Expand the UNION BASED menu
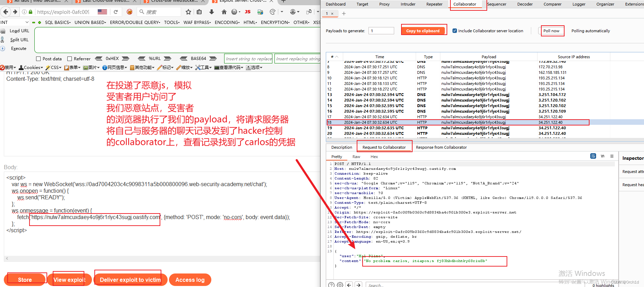644x287 pixels. [x=90, y=23]
